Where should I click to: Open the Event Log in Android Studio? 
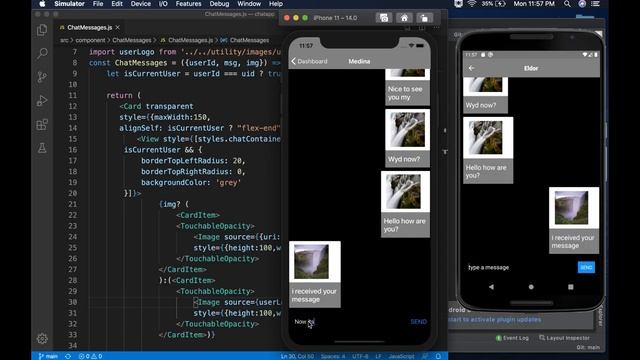point(512,338)
